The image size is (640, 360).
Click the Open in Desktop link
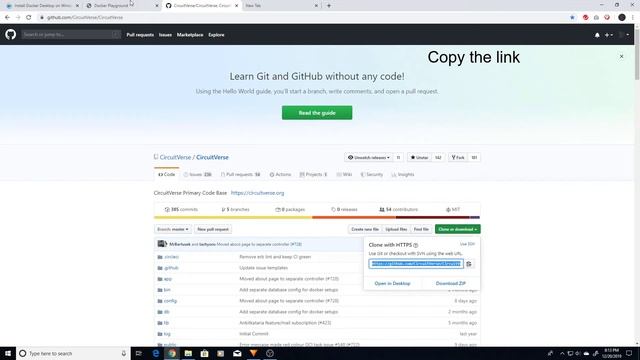(392, 284)
